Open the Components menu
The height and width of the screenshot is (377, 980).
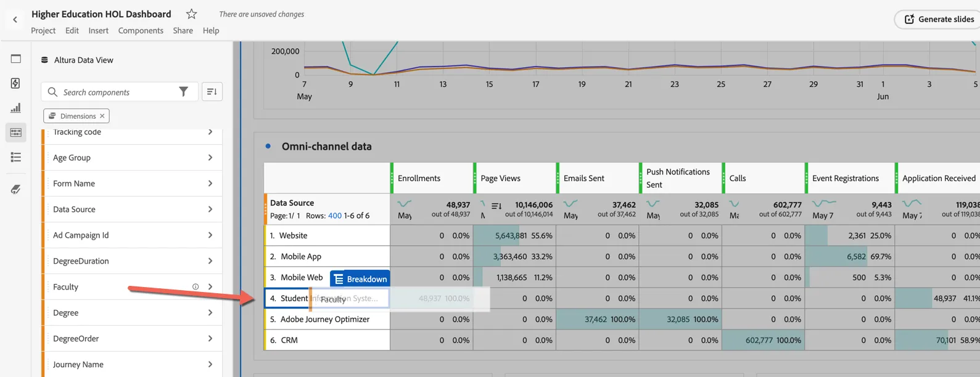coord(141,31)
